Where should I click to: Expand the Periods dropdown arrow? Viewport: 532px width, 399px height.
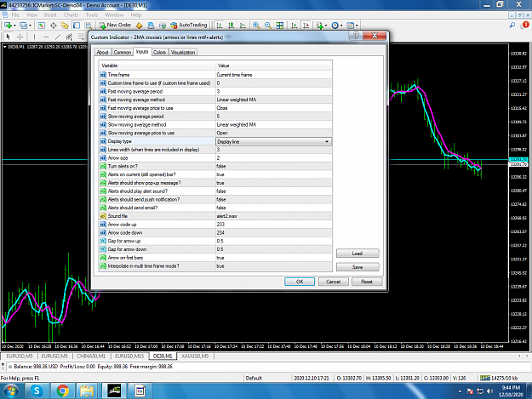point(341,26)
